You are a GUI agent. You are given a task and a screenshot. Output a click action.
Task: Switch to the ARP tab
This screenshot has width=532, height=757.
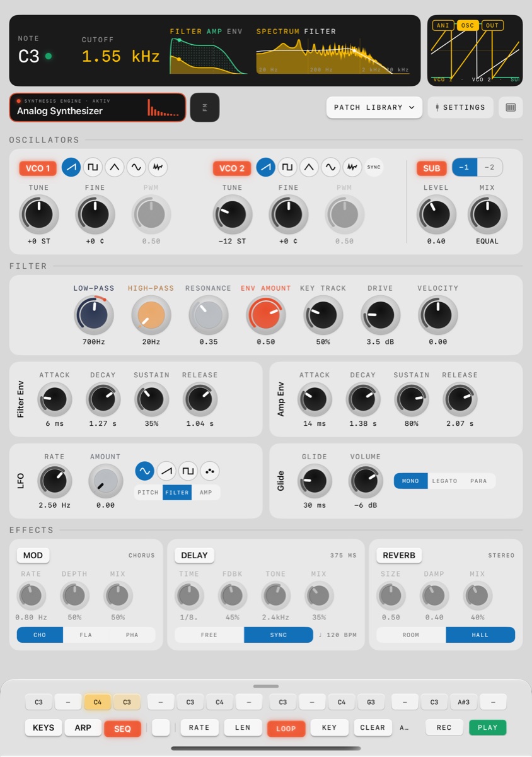[83, 727]
